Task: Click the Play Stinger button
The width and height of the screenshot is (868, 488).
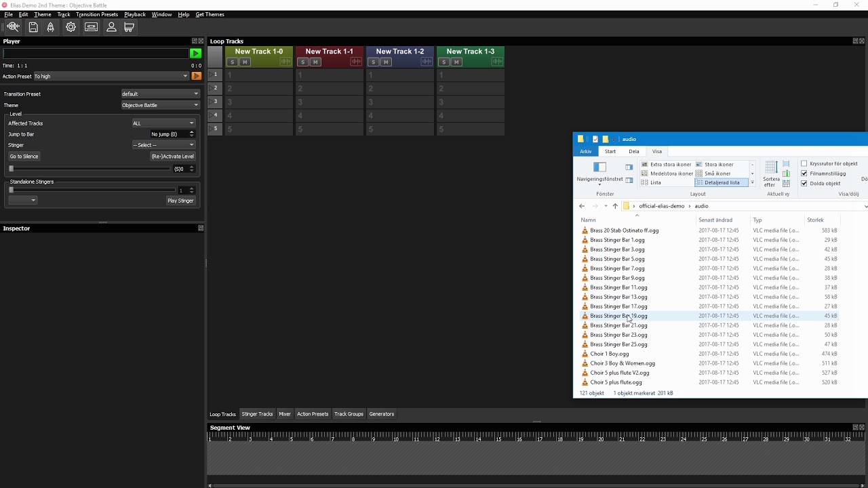Action: click(x=180, y=201)
